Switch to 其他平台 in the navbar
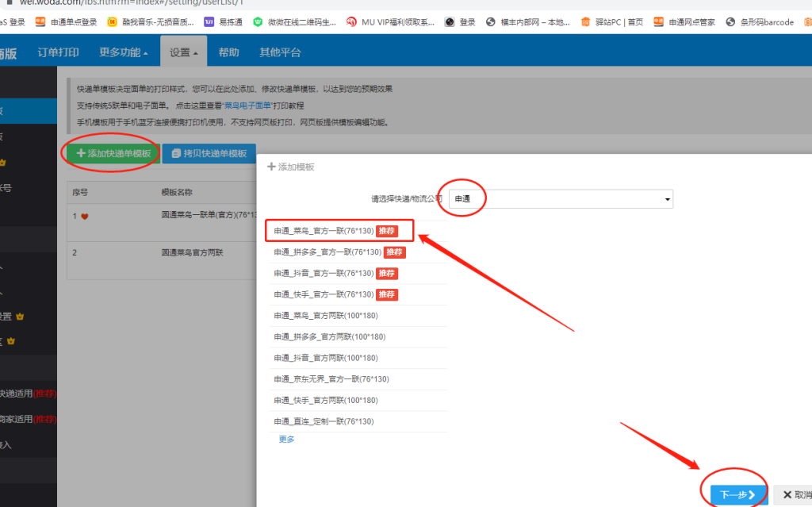 pyautogui.click(x=280, y=52)
